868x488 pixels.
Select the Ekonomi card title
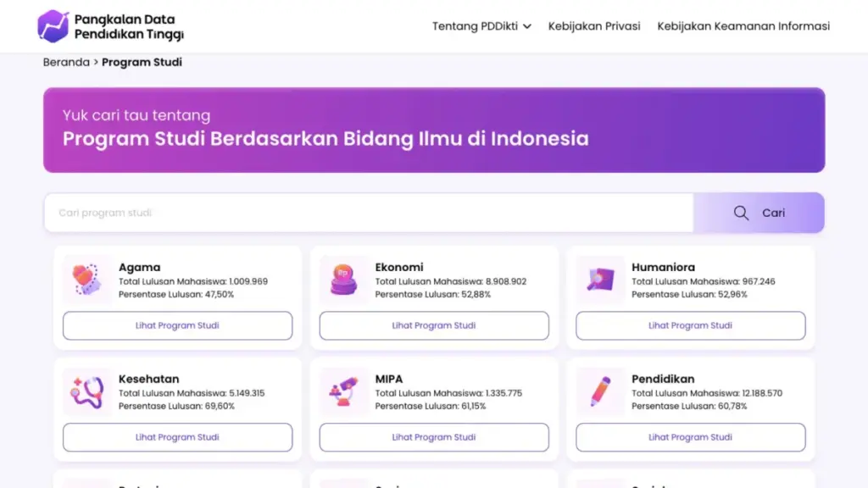coord(399,267)
